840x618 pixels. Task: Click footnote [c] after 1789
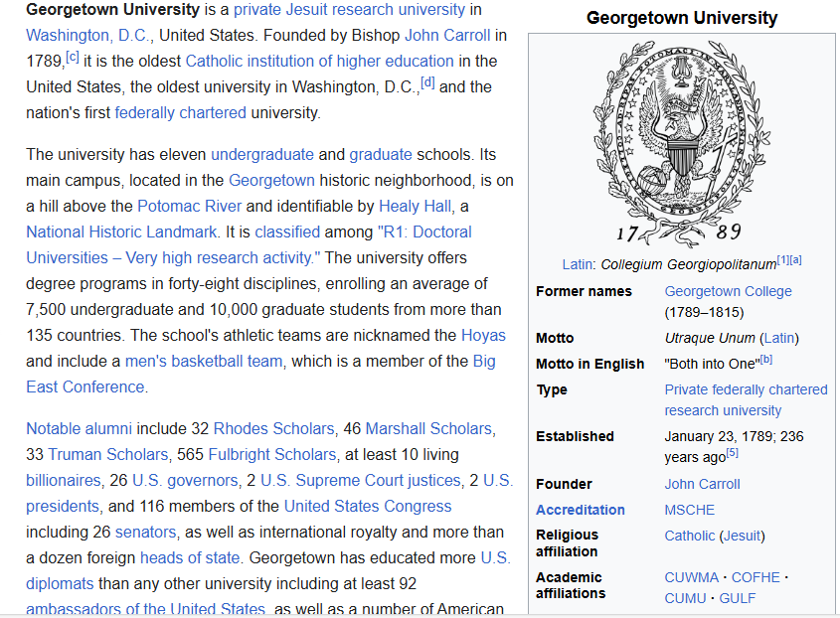(x=72, y=57)
